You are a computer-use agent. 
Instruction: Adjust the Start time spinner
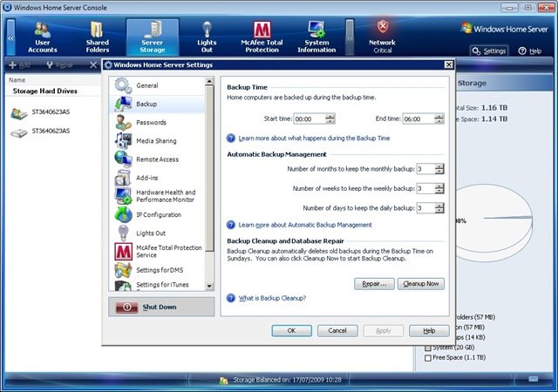click(330, 118)
